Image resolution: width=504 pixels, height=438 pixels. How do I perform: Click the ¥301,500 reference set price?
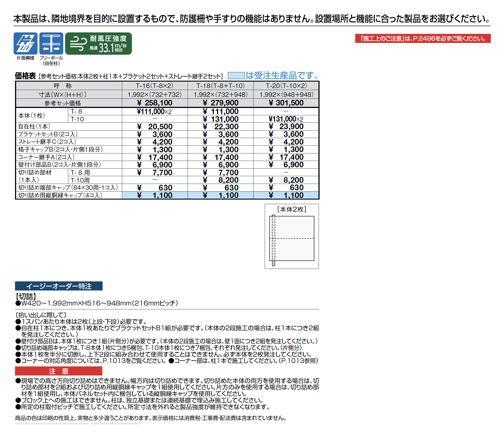(x=286, y=103)
